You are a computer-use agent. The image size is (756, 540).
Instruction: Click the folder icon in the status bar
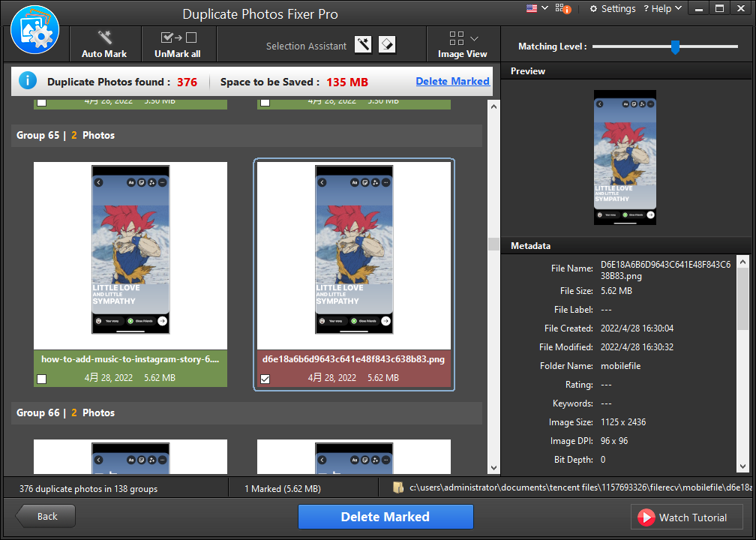coord(398,488)
